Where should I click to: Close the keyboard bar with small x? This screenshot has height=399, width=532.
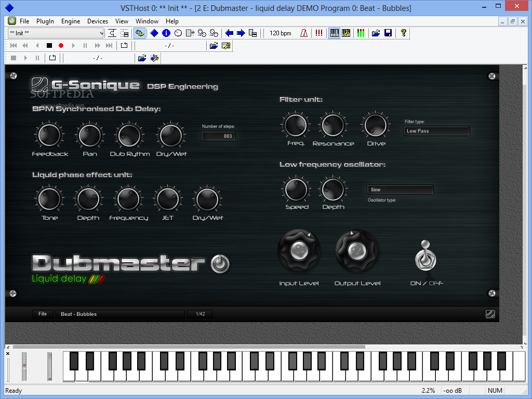[8, 353]
